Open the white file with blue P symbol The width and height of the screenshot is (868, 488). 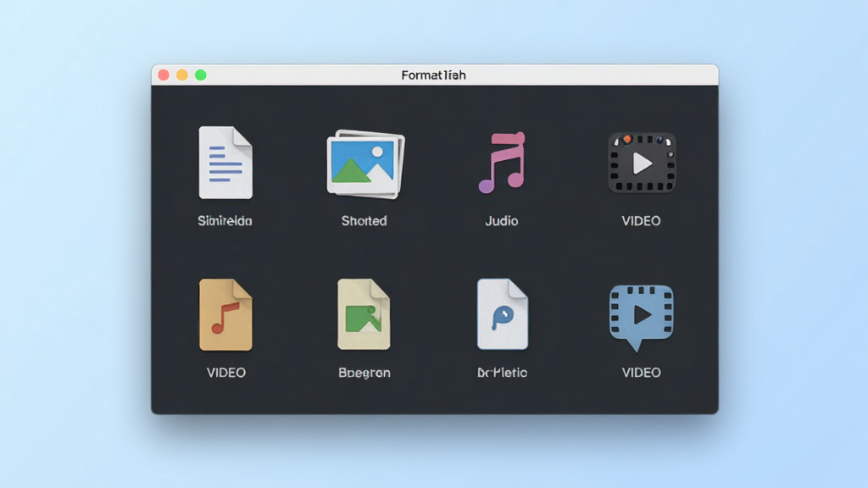click(x=502, y=314)
